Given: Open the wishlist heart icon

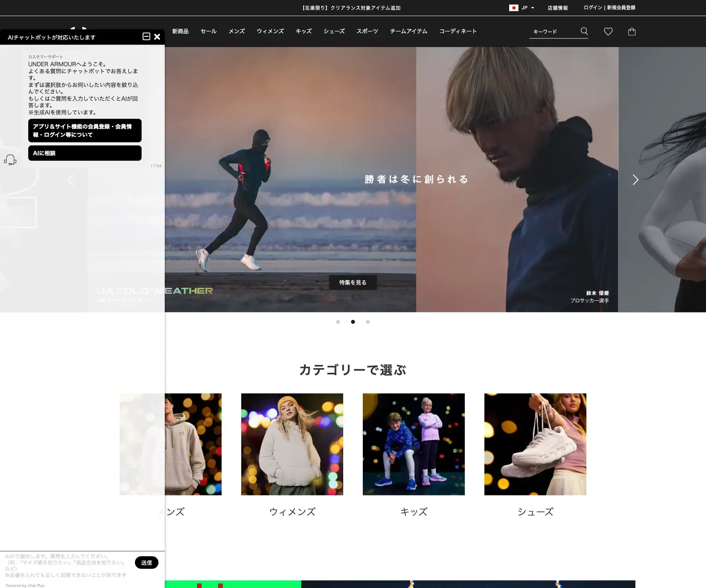Looking at the screenshot, I should pyautogui.click(x=608, y=31).
